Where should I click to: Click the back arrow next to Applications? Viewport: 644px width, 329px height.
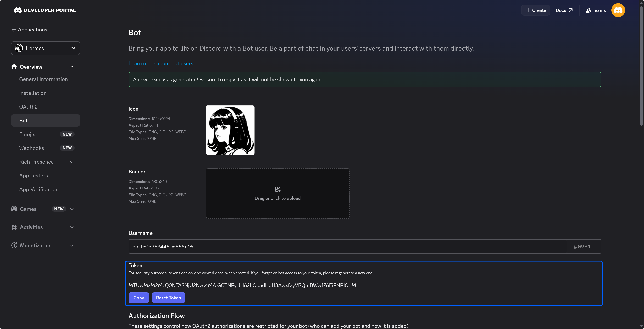[x=14, y=30]
